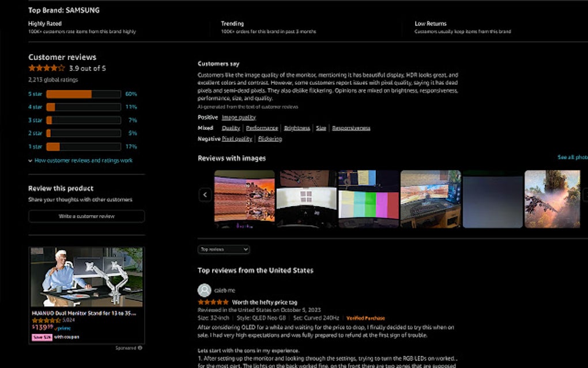Open caleb me reviewer profile name
Image resolution: width=588 pixels, height=368 pixels.
[225, 290]
